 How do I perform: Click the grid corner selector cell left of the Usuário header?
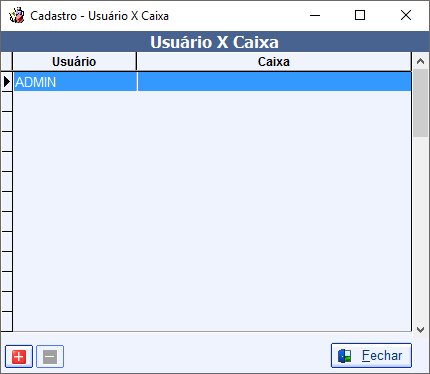tap(7, 62)
